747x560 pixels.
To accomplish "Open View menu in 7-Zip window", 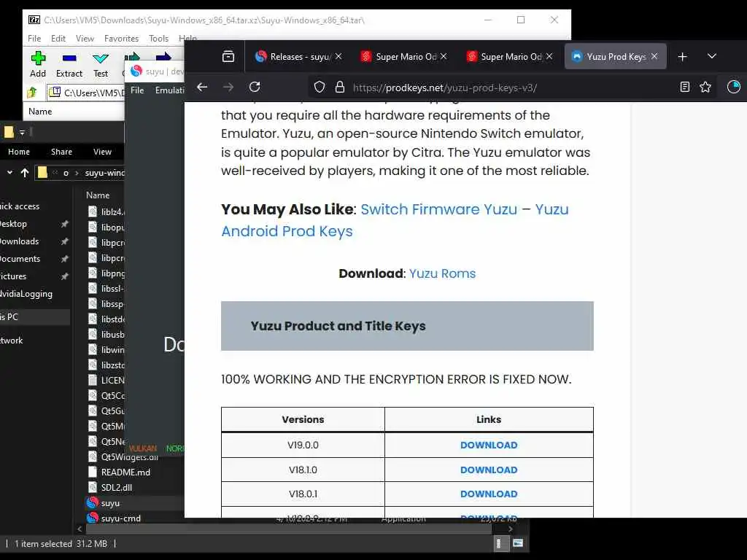I will pos(85,39).
